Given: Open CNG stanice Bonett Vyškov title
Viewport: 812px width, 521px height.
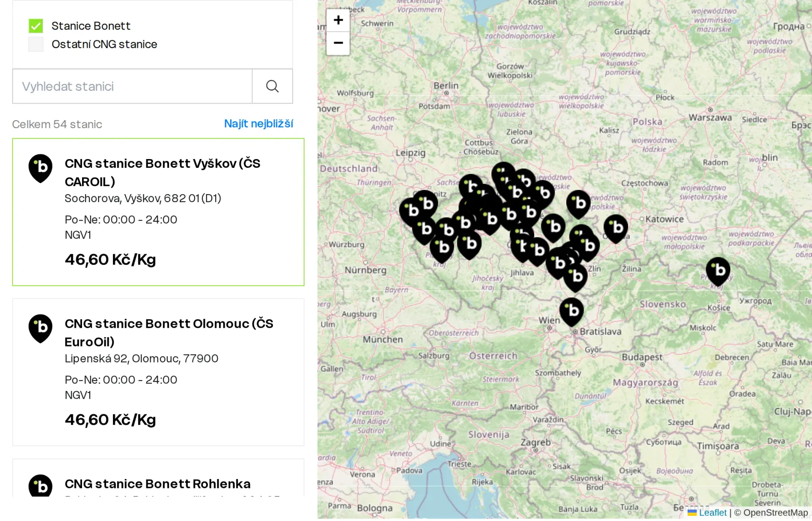Looking at the screenshot, I should pyautogui.click(x=162, y=172).
